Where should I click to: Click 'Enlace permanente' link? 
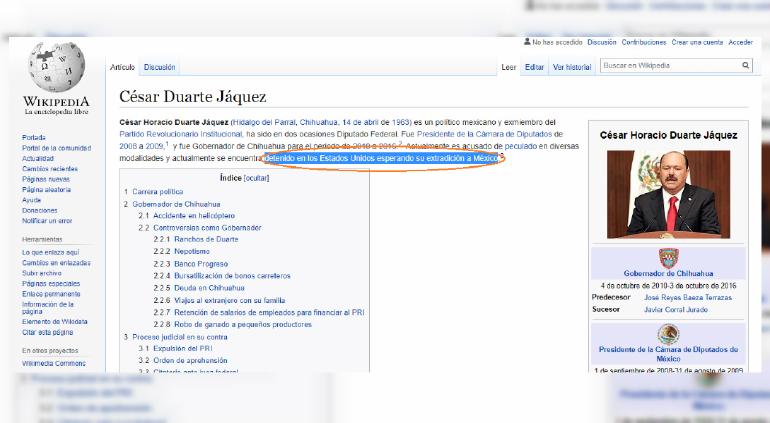coord(51,294)
